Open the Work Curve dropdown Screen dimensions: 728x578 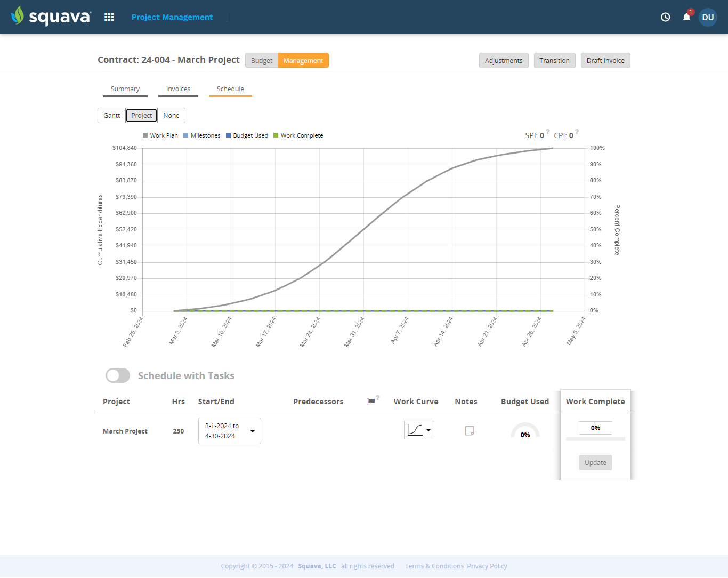pos(419,430)
